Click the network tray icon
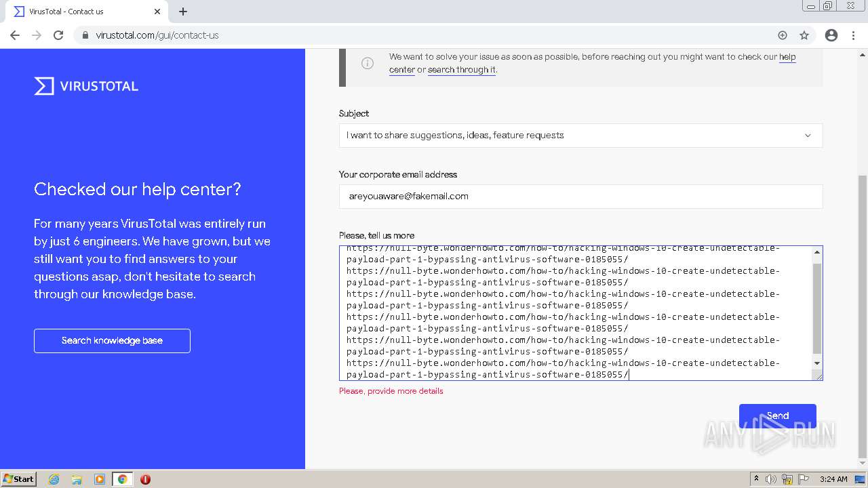 point(787,479)
